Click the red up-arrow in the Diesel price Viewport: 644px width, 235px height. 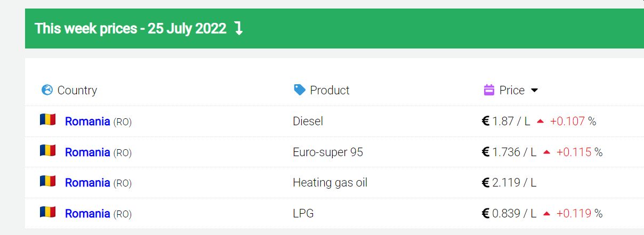pos(540,122)
